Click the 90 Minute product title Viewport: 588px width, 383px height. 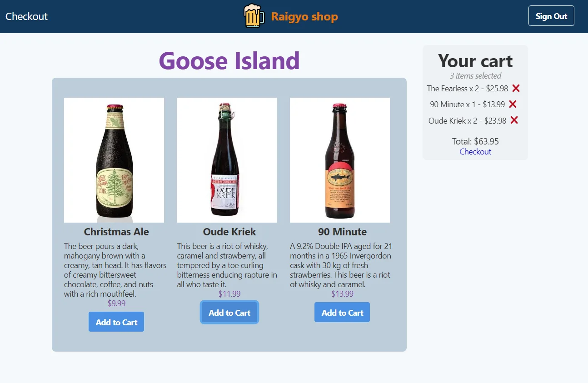pyautogui.click(x=342, y=232)
